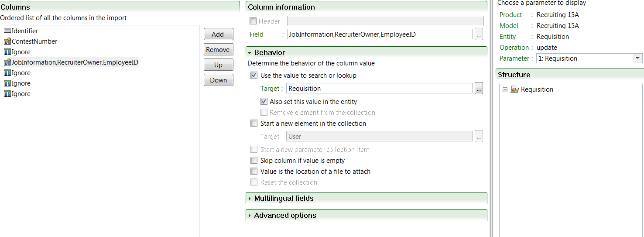
Task: Click the Field input with JobInformation path
Action: [x=380, y=34]
